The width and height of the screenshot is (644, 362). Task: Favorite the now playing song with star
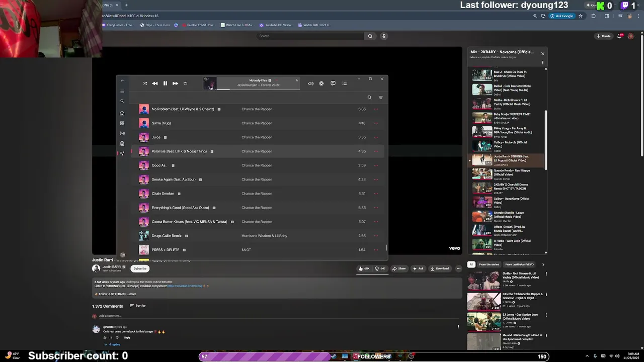(x=297, y=80)
